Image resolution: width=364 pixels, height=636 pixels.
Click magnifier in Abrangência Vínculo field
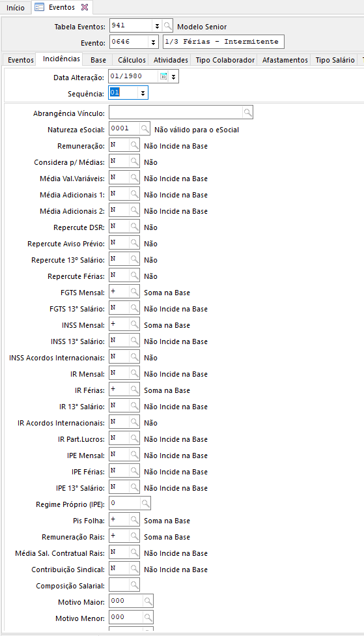247,113
